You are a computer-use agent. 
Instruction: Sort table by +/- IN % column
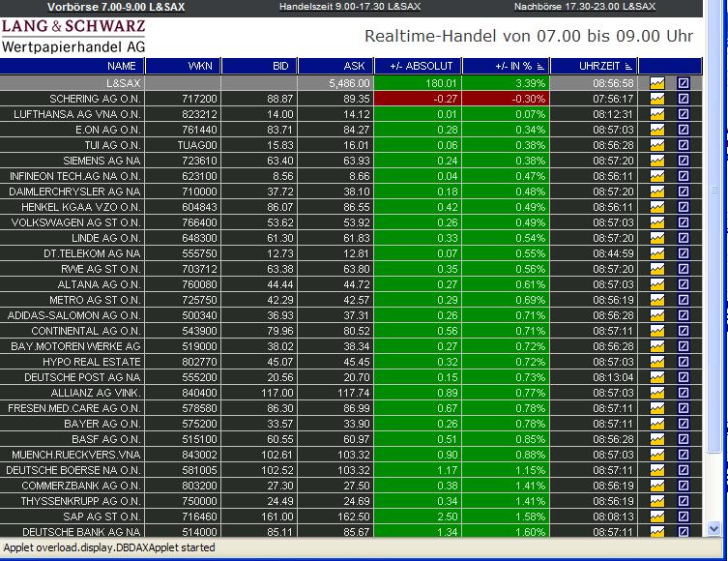tap(506, 66)
